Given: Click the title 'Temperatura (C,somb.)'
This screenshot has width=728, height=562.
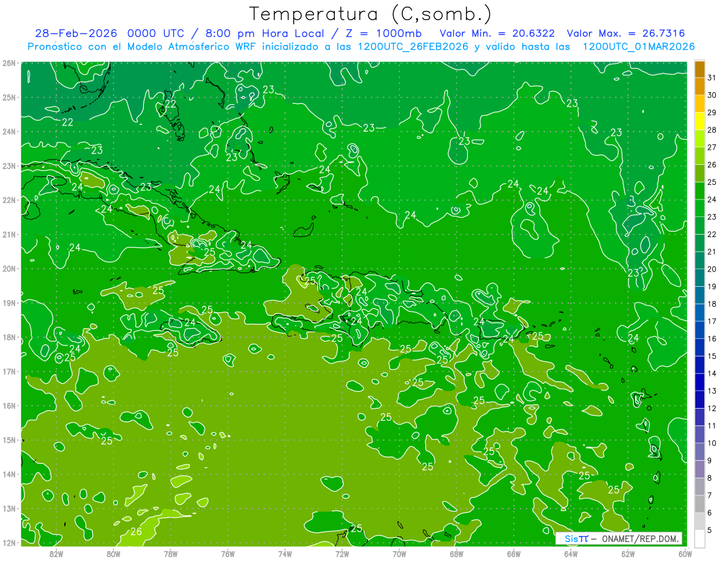Looking at the screenshot, I should pos(370,15).
